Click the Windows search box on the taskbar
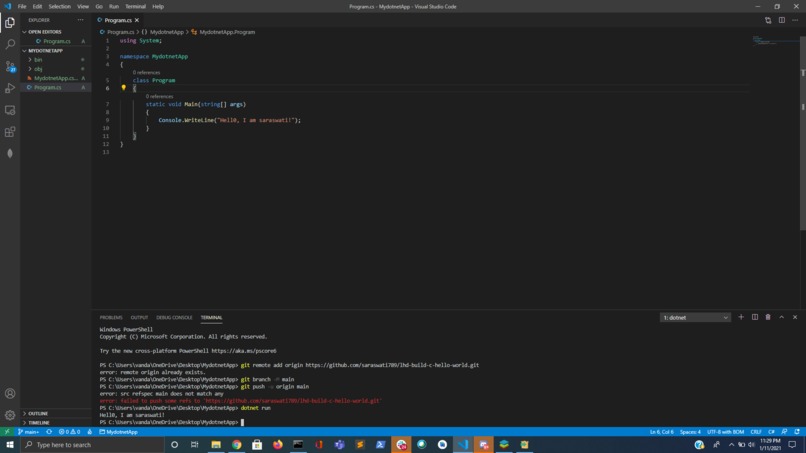The height and width of the screenshot is (453, 806). (x=93, y=445)
